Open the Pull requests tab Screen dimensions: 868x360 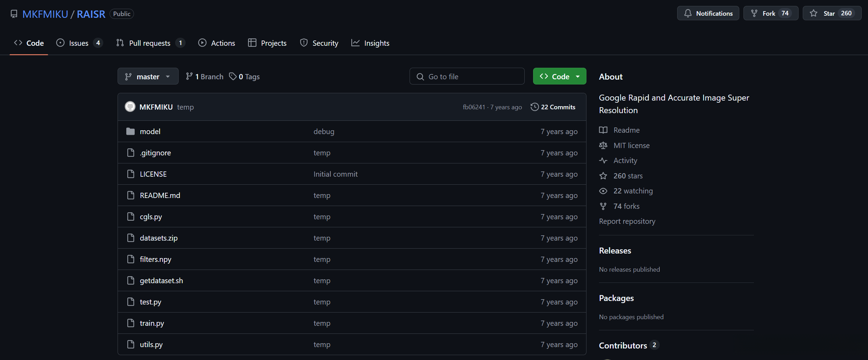[x=150, y=43]
